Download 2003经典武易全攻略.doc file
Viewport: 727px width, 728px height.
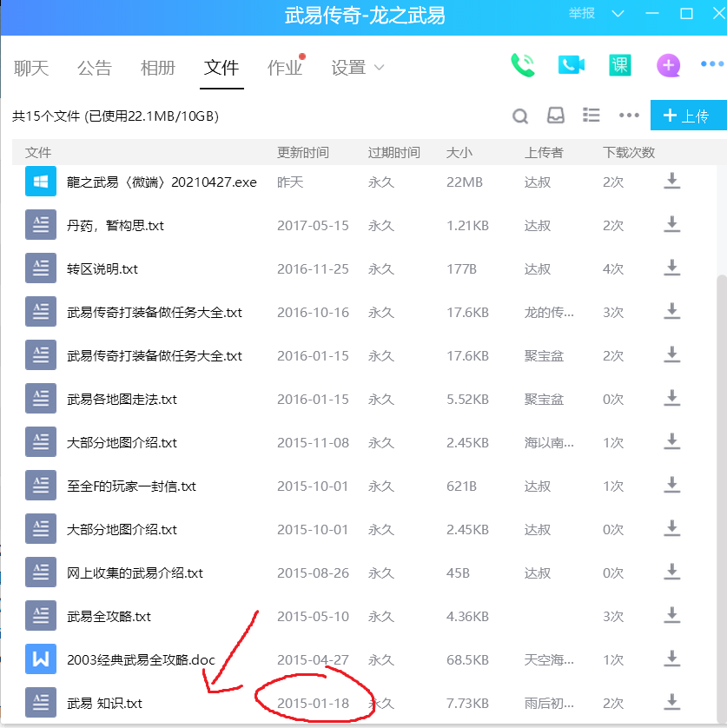pos(671,659)
